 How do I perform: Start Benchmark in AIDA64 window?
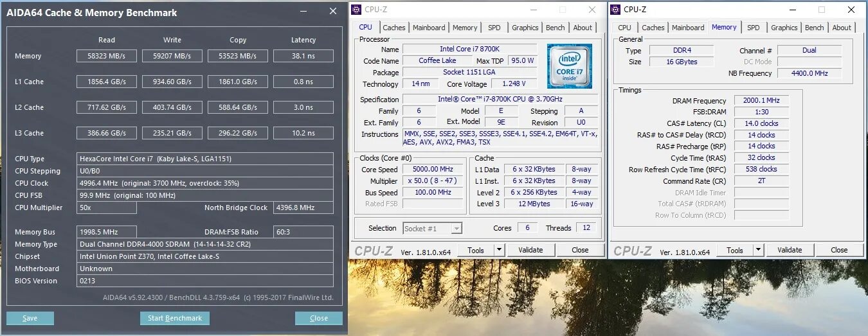pos(175,318)
